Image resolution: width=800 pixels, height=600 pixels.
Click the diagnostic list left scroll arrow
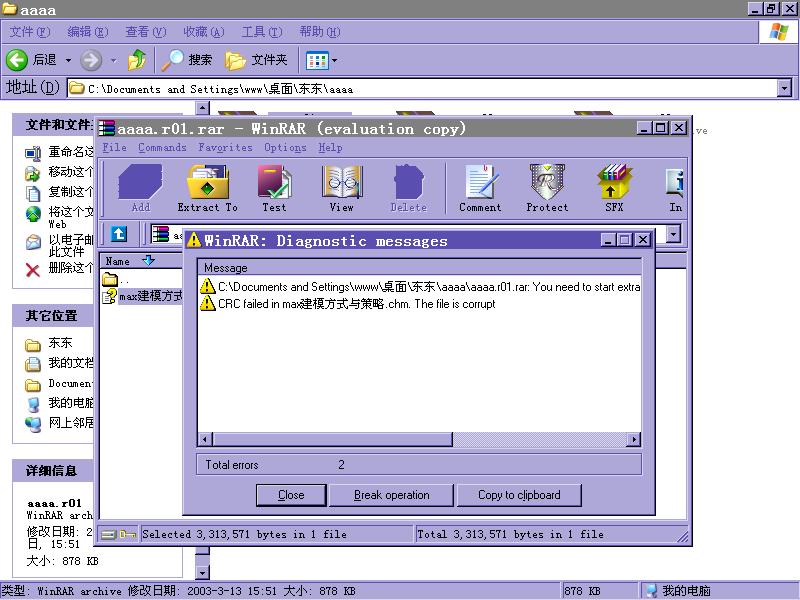[206, 439]
